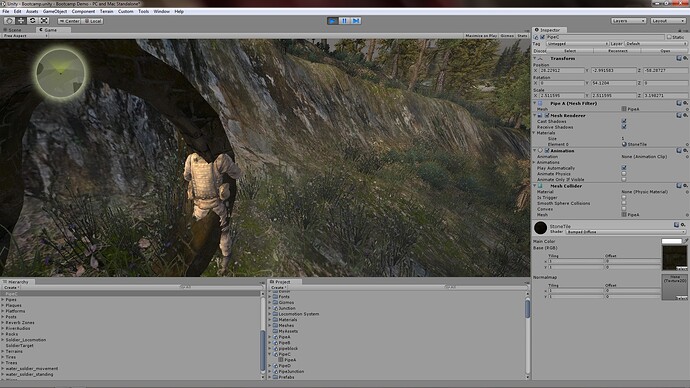690x388 pixels.
Task: Open the Component menu
Action: point(83,11)
